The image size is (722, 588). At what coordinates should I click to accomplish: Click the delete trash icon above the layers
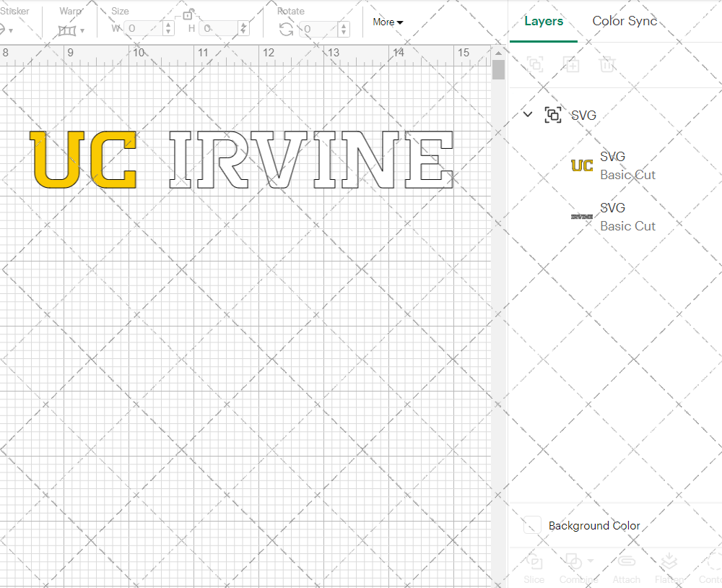click(x=607, y=64)
